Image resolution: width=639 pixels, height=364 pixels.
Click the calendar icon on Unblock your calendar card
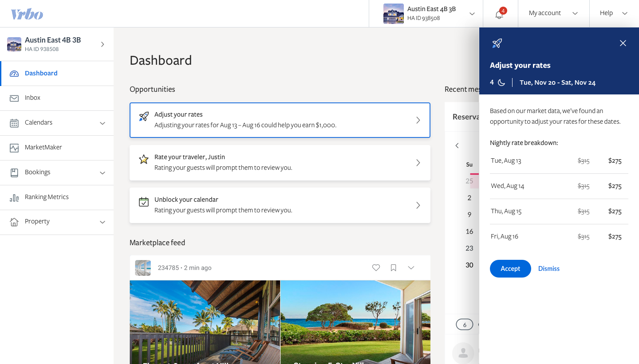point(144,202)
